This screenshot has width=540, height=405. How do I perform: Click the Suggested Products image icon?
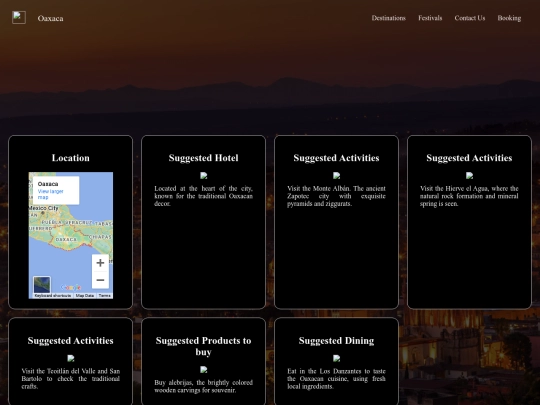pos(204,370)
